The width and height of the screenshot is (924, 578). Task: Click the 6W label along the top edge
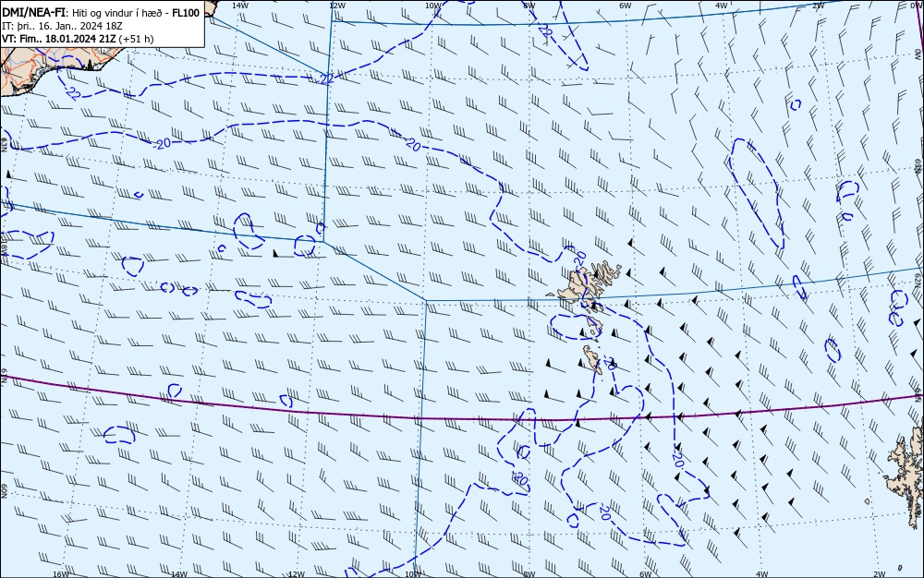[x=626, y=6]
